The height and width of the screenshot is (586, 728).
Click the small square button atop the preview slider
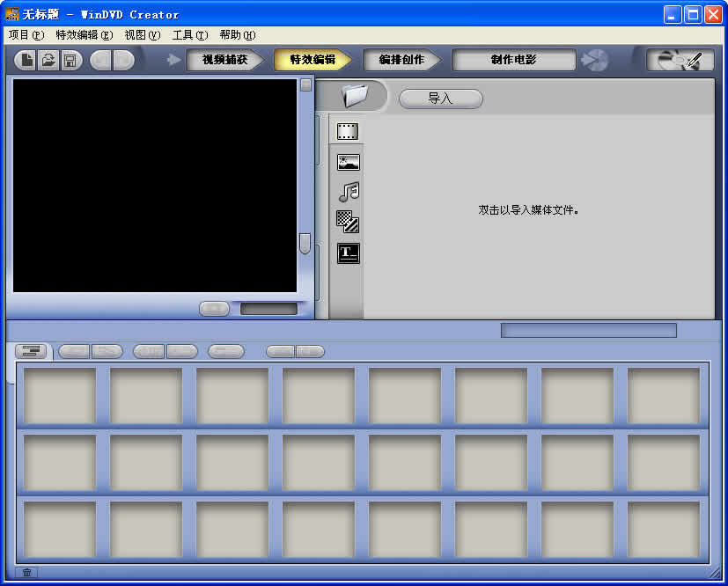click(x=305, y=84)
